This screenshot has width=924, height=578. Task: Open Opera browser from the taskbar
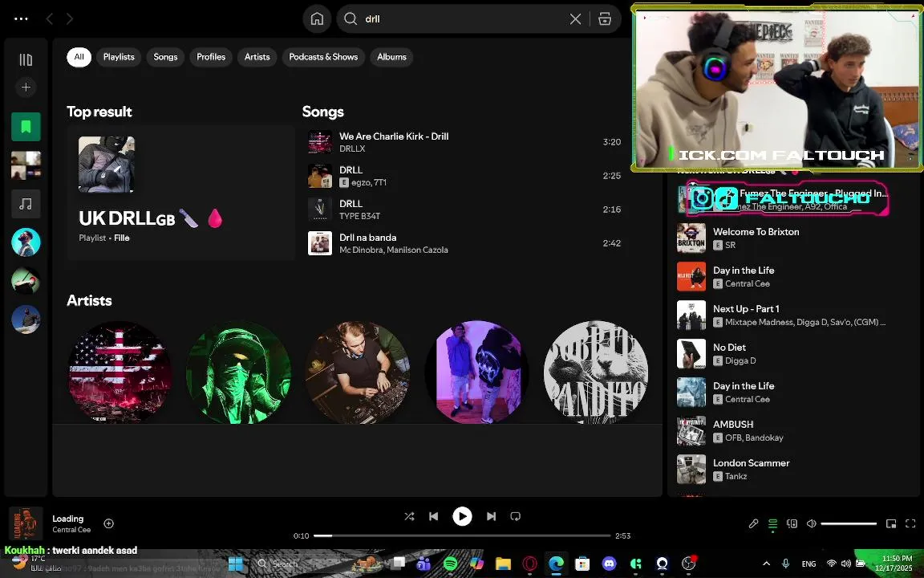[x=529, y=564]
